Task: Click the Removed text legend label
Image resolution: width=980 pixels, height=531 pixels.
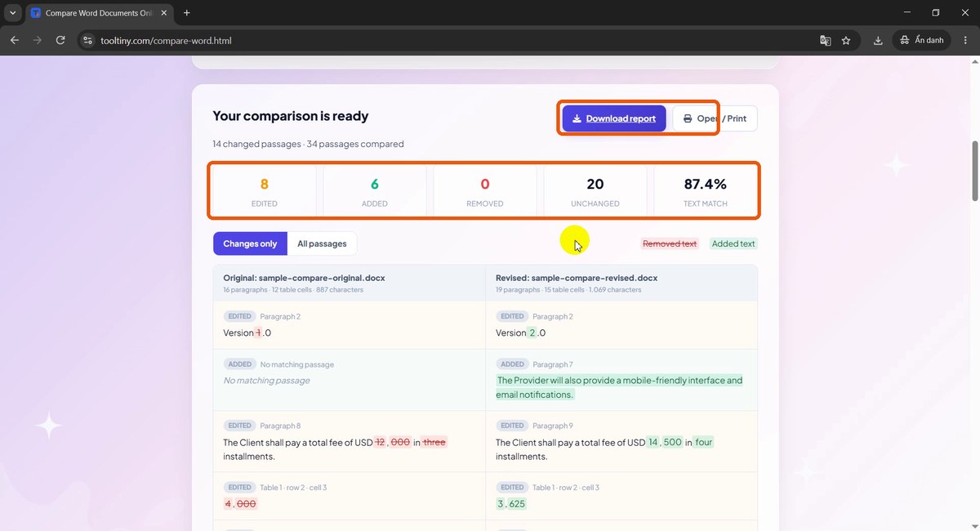Action: point(670,243)
